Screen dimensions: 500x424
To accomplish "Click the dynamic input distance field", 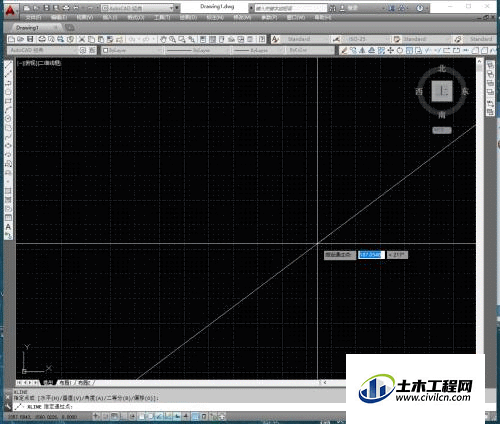I will click(x=371, y=255).
